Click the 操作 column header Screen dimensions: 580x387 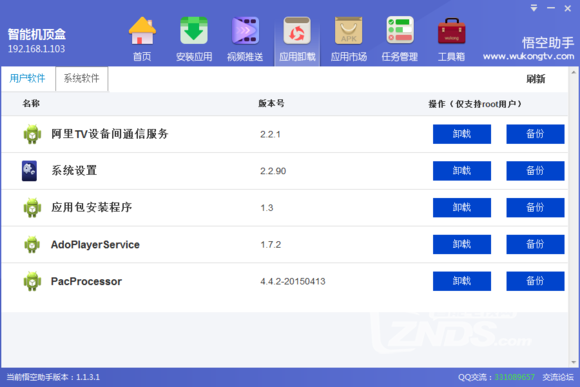click(x=475, y=104)
